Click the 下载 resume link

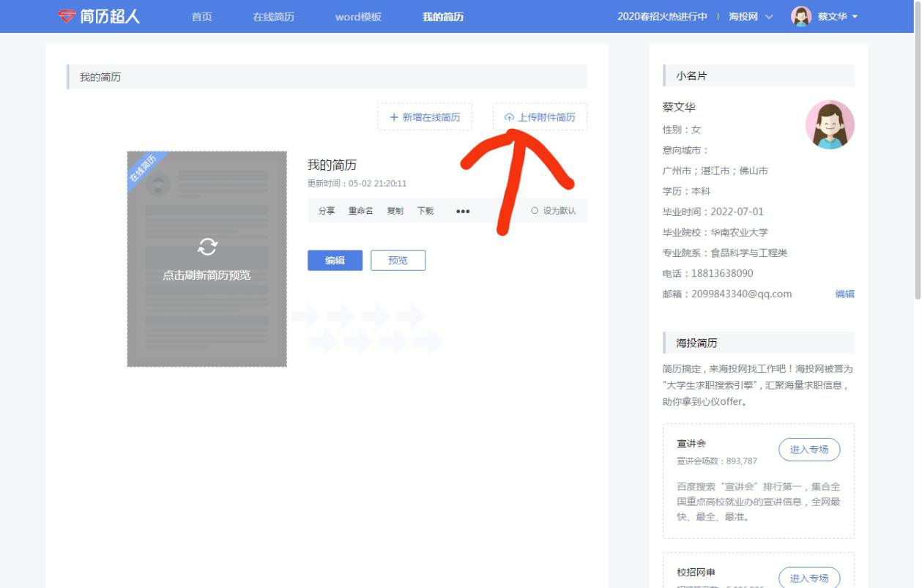point(425,211)
